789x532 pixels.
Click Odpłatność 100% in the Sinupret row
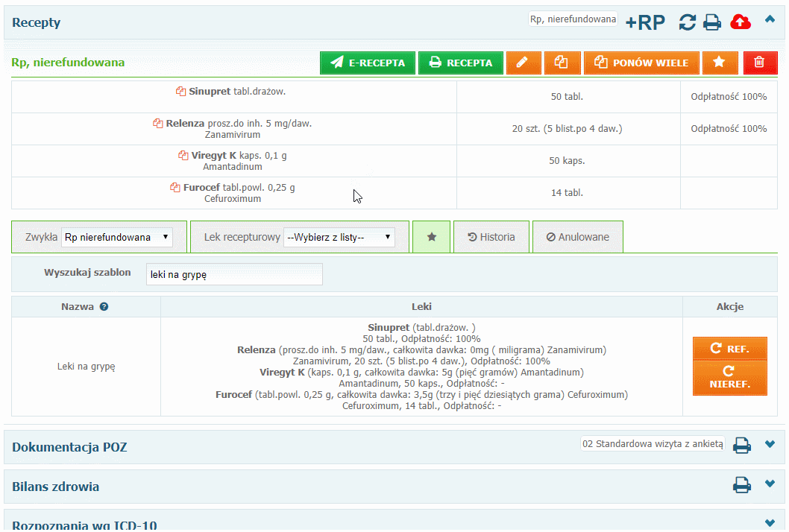729,97
